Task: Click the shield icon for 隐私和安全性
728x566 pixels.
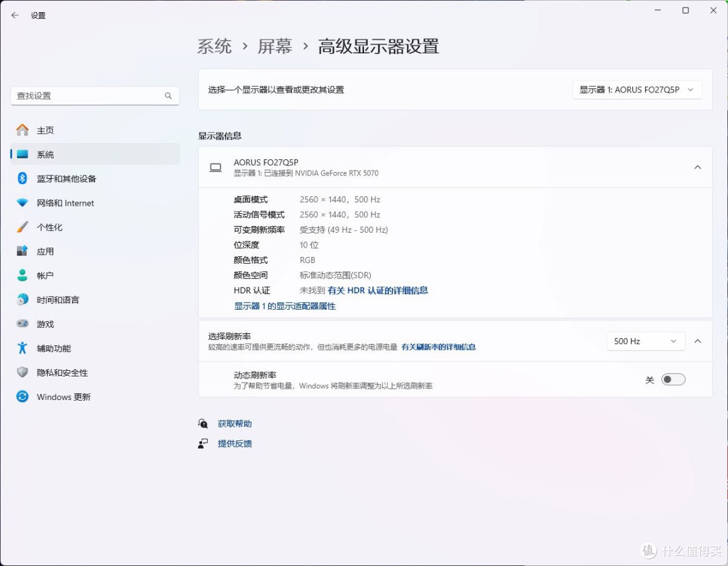Action: pos(22,372)
